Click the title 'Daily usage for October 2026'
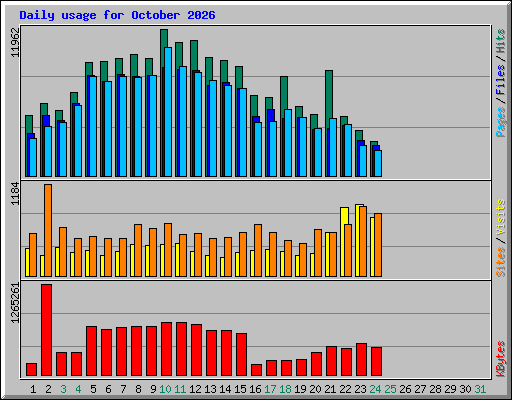The image size is (512, 400). pyautogui.click(x=117, y=15)
